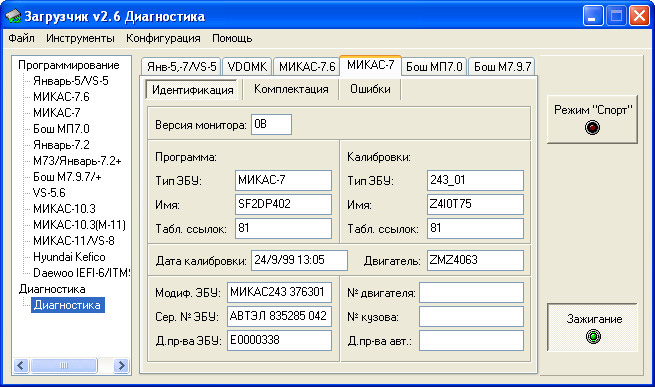This screenshot has width=655, height=387.
Task: Select М73/Январь-7.2+ tree item
Action: (77, 161)
